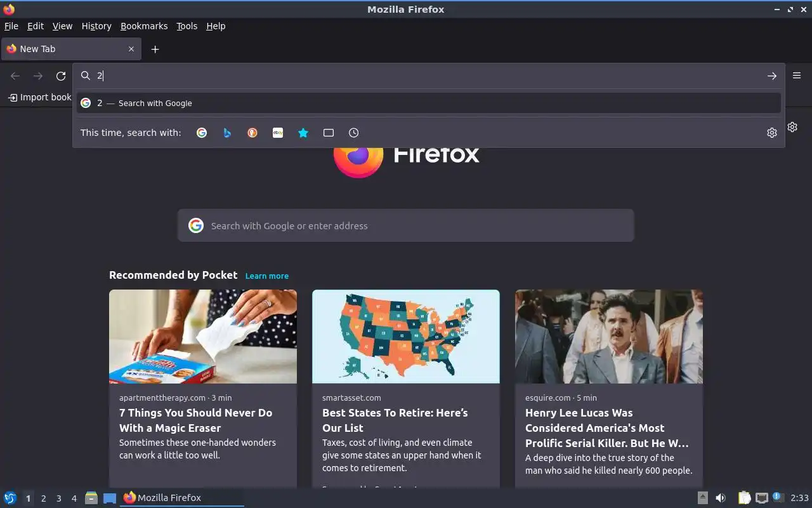812x508 pixels.
Task: Go forward one page
Action: [x=38, y=76]
